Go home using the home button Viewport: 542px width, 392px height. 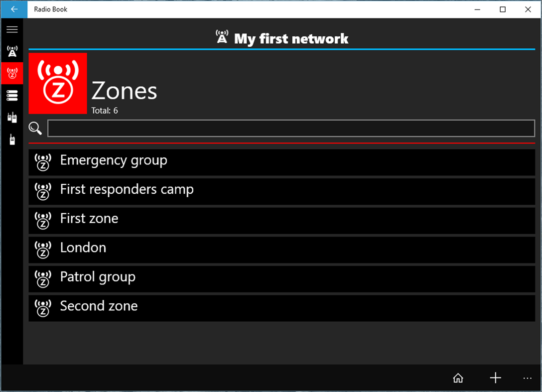point(458,378)
